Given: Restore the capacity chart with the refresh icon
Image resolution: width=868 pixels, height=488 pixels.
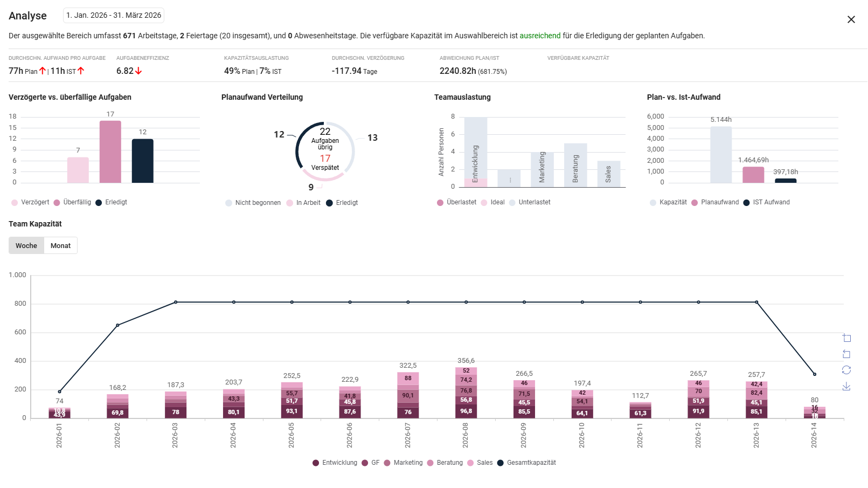Looking at the screenshot, I should (x=846, y=370).
